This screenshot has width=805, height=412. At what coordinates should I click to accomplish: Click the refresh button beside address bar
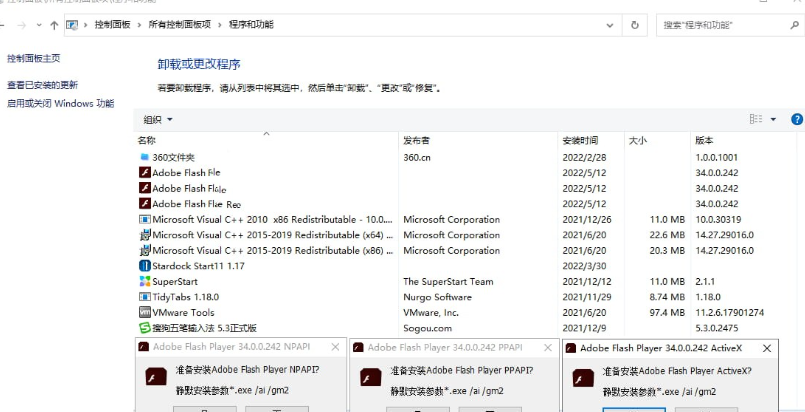click(x=635, y=24)
